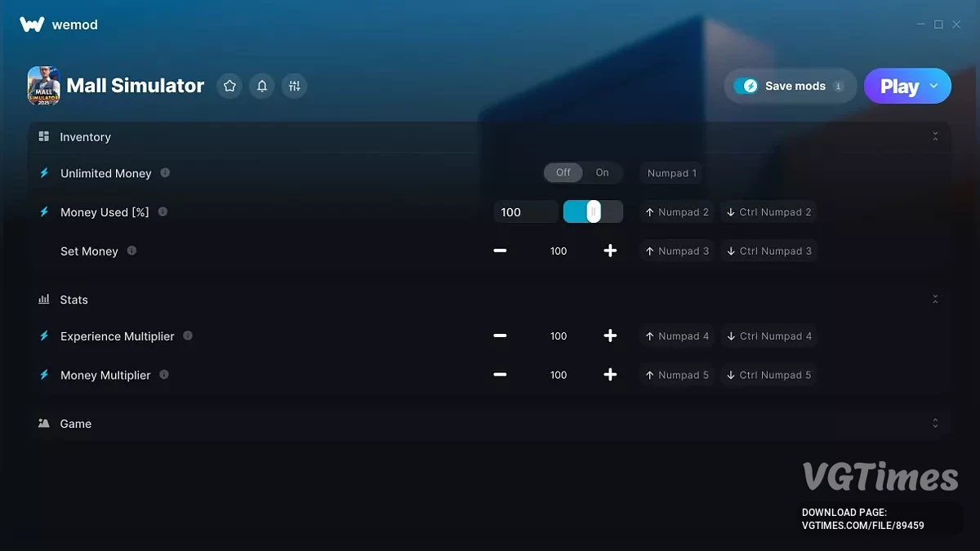Set Unlimited Money to On
Image resolution: width=980 pixels, height=551 pixels.
pos(602,173)
